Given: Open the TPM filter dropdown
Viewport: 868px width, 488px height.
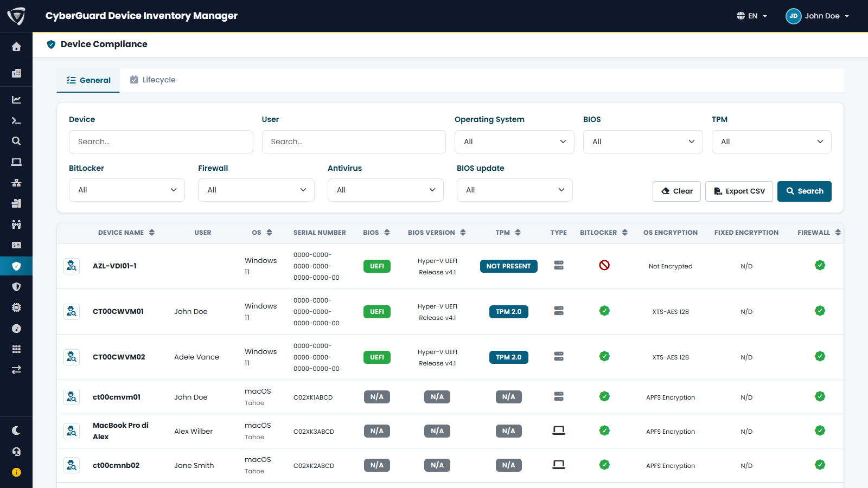Looking at the screenshot, I should (771, 142).
